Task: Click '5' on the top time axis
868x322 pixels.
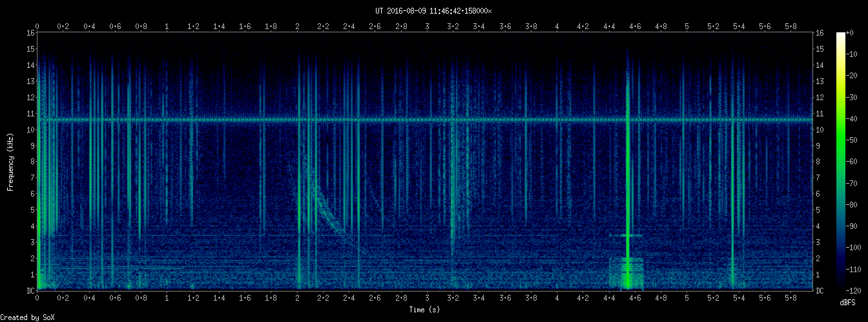Action: [x=687, y=27]
